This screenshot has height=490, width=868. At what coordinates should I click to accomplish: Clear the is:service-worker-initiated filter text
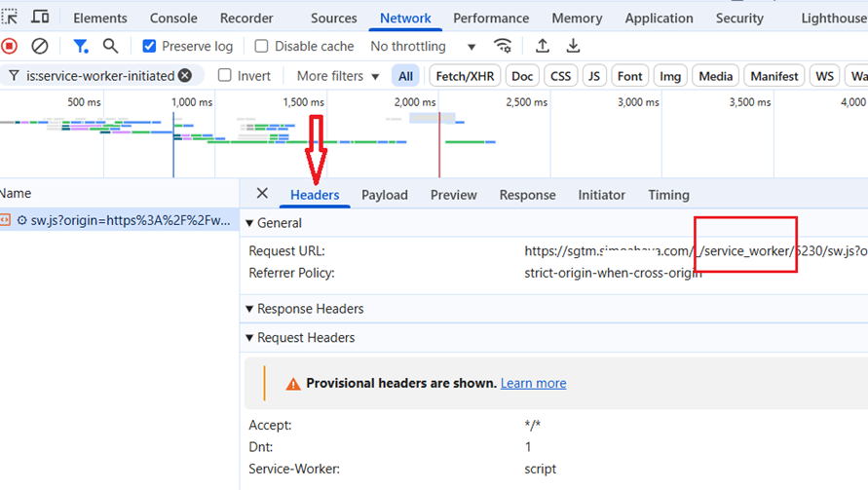pos(185,76)
